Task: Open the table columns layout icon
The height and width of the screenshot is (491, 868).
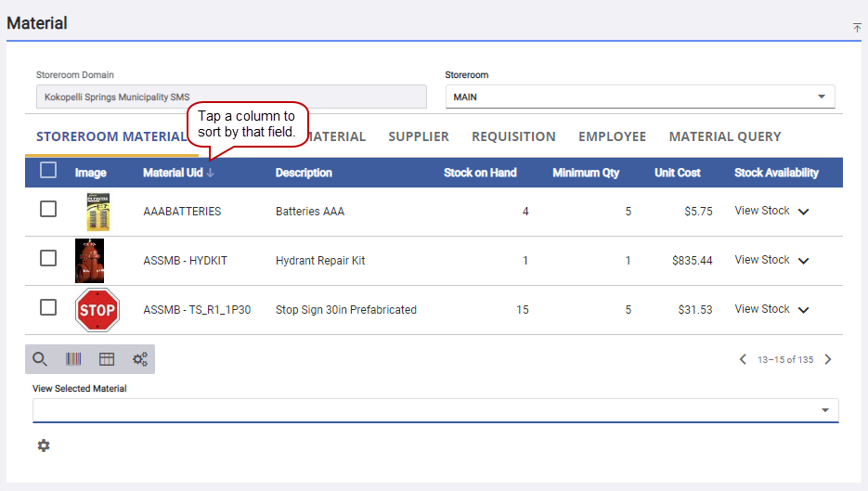Action: (107, 359)
